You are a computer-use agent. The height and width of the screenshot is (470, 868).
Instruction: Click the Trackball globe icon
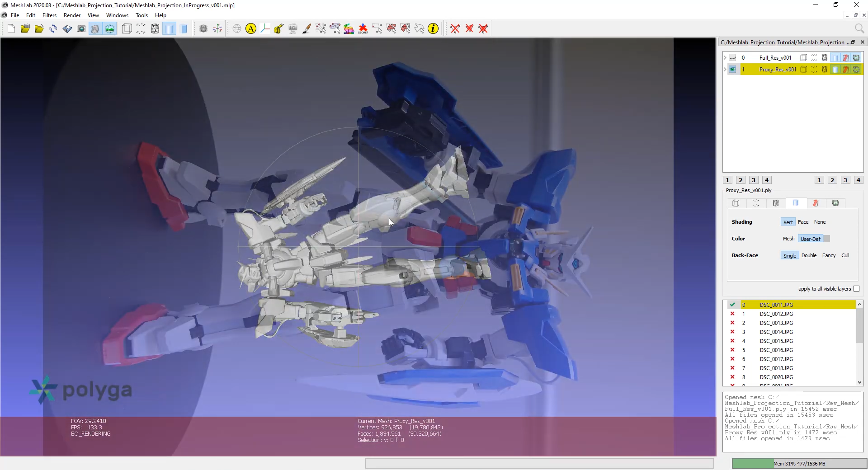[237, 29]
